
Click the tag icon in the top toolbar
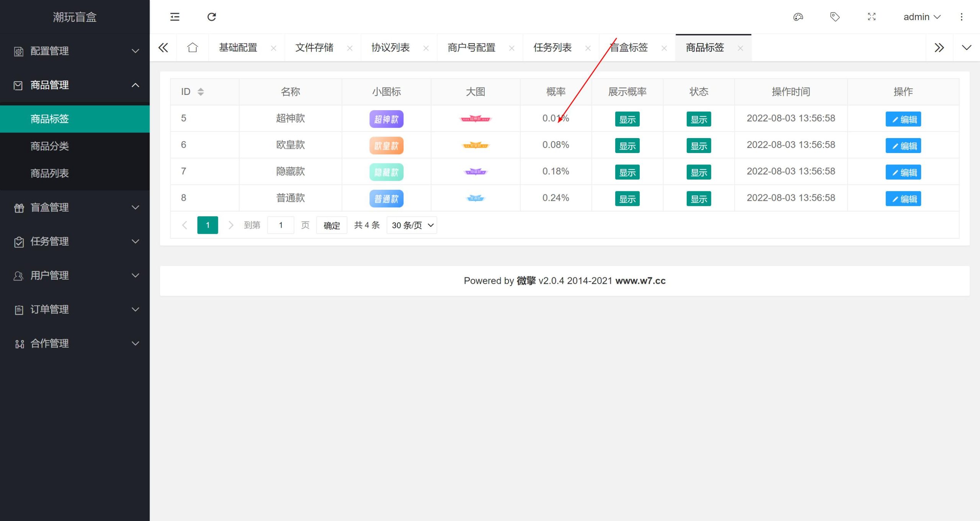click(x=835, y=17)
